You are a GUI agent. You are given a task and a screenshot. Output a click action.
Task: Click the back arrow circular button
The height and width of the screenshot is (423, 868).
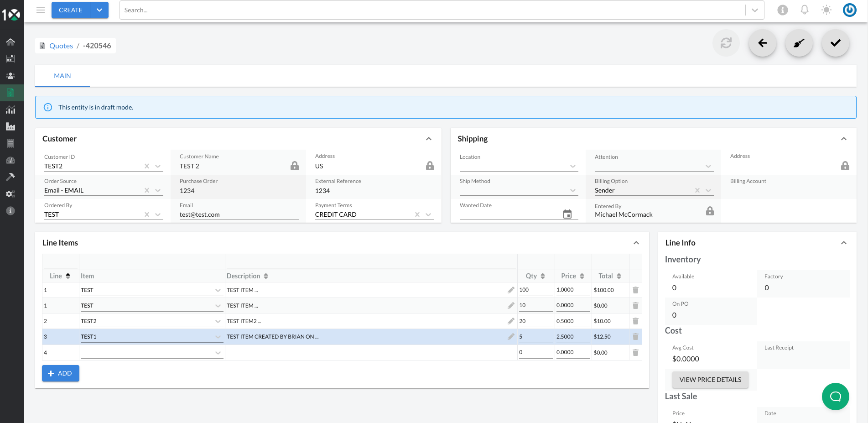[762, 43]
